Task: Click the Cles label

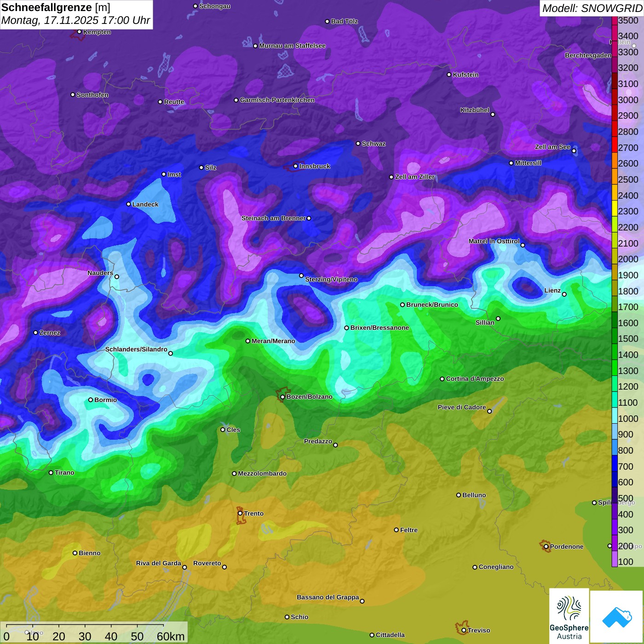Action: [x=233, y=430]
